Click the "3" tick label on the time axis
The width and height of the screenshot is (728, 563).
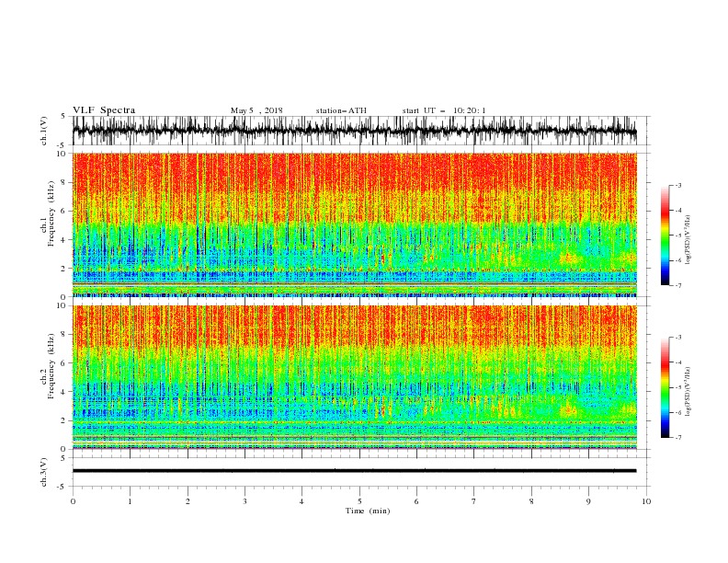click(x=245, y=501)
